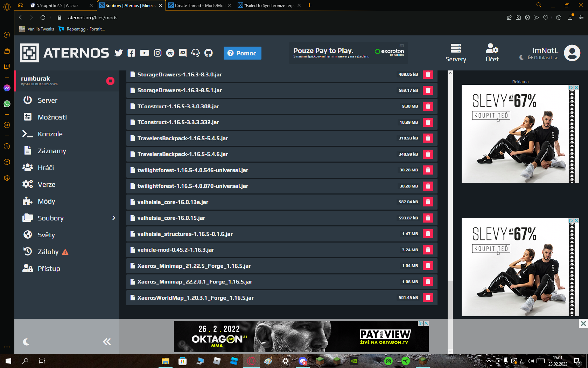Viewport: 588px width, 368px height.
Task: Open Windows Start menu
Action: pyautogui.click(x=8, y=361)
